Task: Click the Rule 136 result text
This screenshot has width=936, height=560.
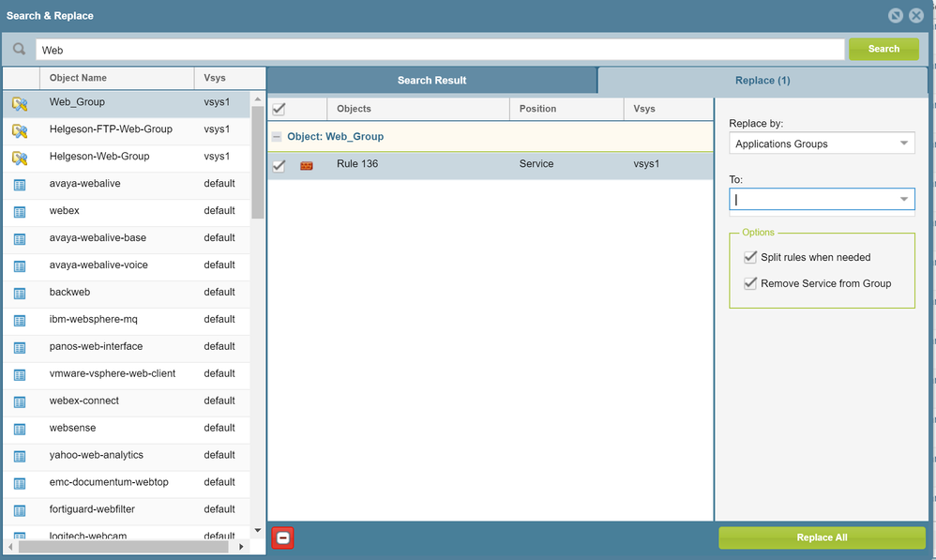Action: 357,163
